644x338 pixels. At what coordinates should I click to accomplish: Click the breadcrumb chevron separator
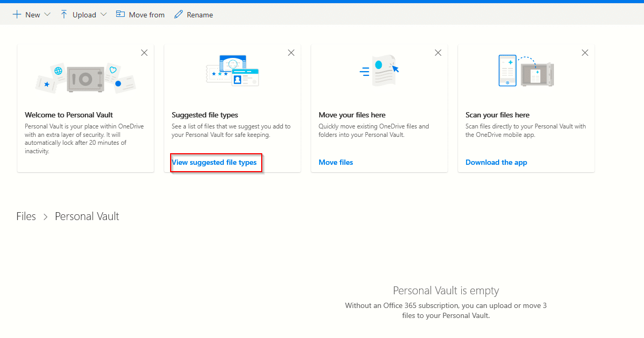pos(46,217)
